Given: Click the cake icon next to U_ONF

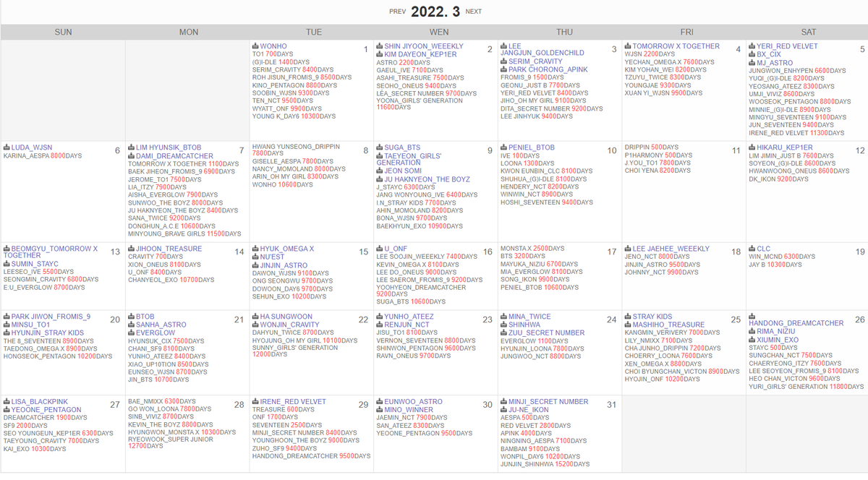Looking at the screenshot, I should 380,249.
